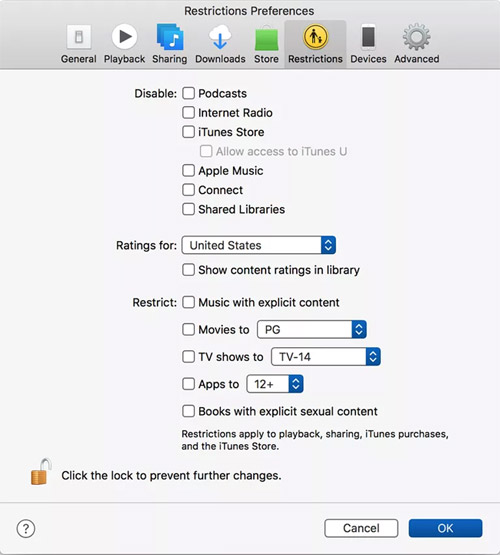The height and width of the screenshot is (555, 500).
Task: Open the Store preferences pane
Action: point(266,44)
